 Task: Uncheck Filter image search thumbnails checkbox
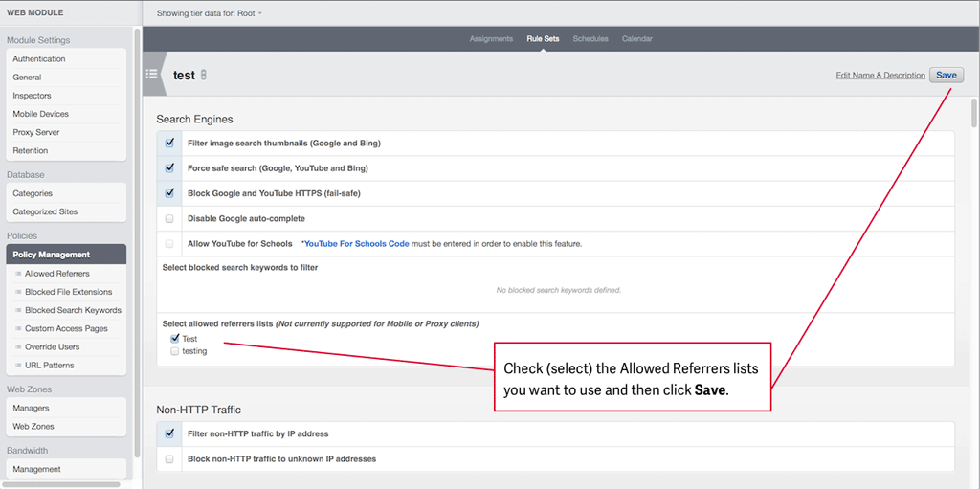(168, 144)
